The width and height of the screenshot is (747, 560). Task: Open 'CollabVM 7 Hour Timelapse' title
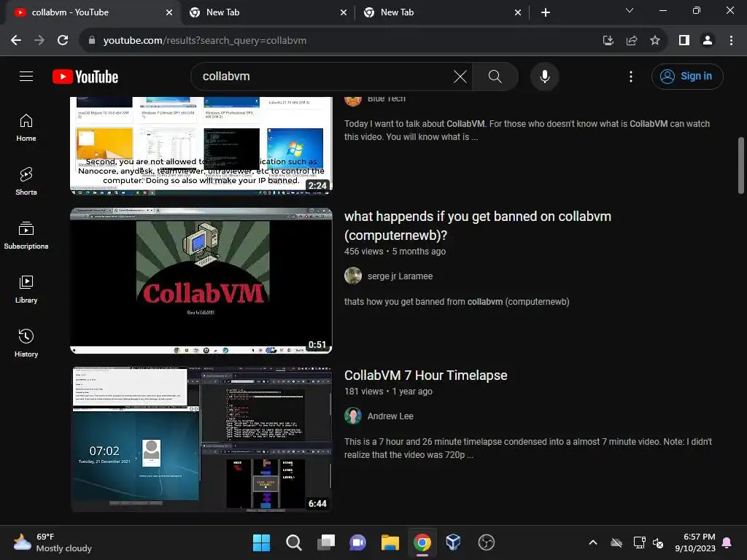tap(425, 376)
